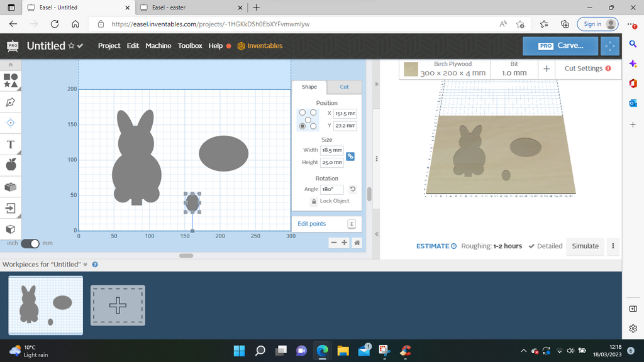Click the Birch Plywood material swatch

pyautogui.click(x=411, y=69)
